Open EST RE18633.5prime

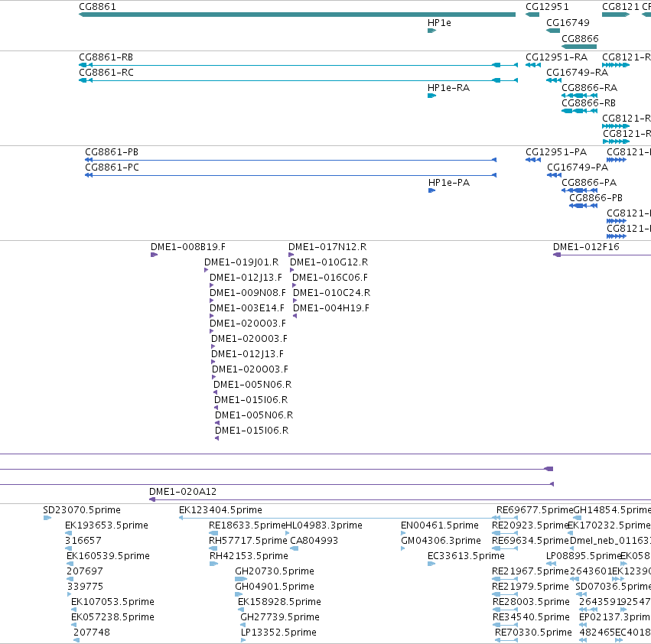pyautogui.click(x=213, y=533)
